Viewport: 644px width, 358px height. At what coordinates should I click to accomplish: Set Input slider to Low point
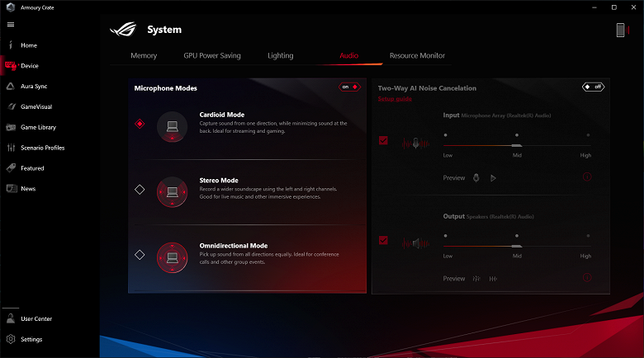[446, 135]
